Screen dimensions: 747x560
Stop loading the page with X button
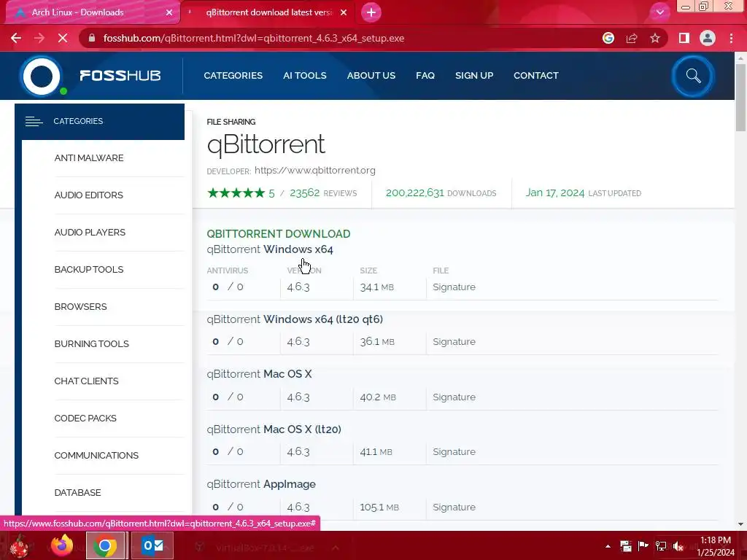point(63,38)
